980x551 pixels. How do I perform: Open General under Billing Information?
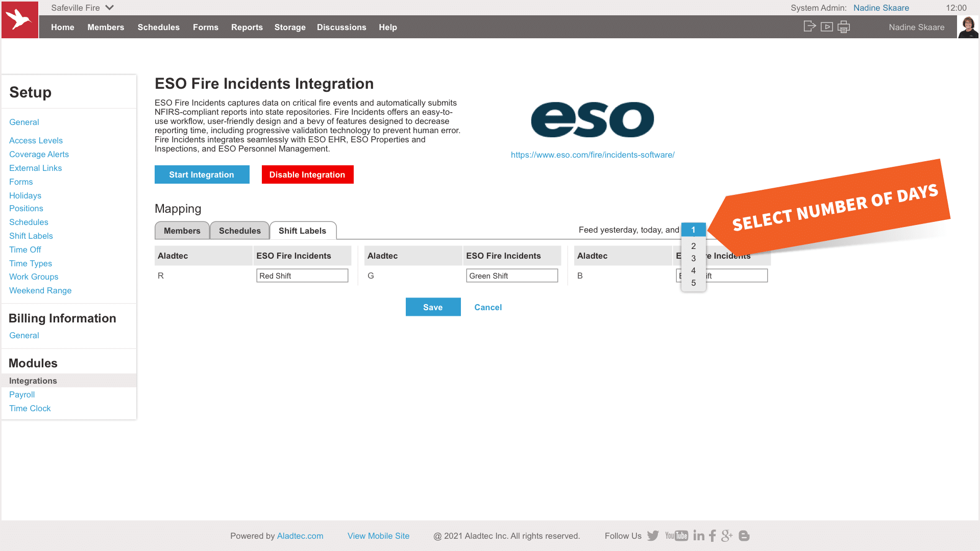coord(24,335)
